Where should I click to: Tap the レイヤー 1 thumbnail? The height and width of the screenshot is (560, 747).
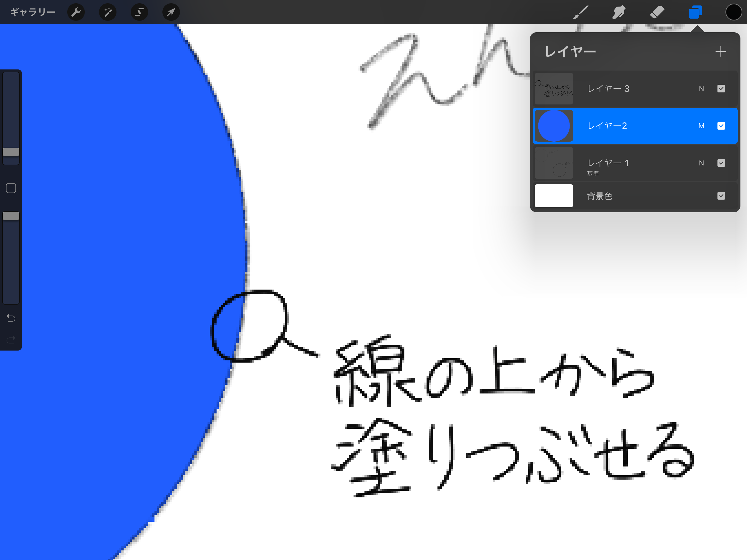tap(554, 163)
